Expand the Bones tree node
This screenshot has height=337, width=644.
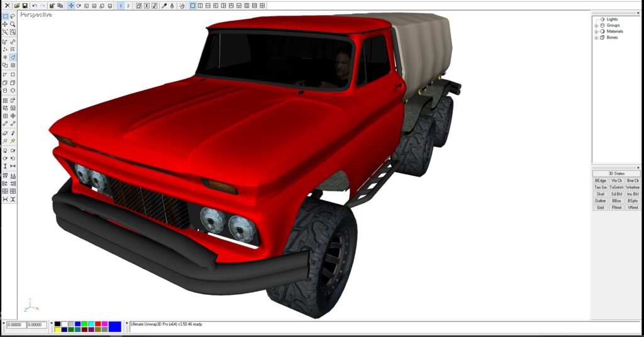click(596, 38)
